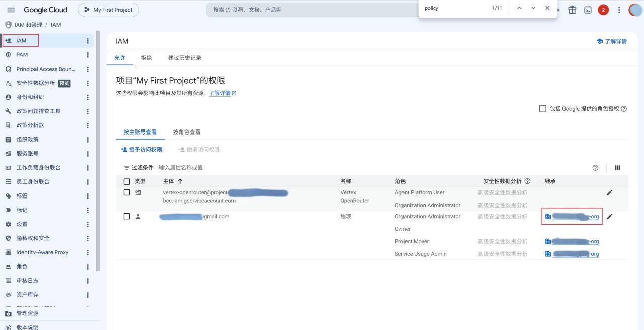This screenshot has width=644, height=330.
Task: Switch to the 建议历史记录 tab
Action: tap(185, 58)
